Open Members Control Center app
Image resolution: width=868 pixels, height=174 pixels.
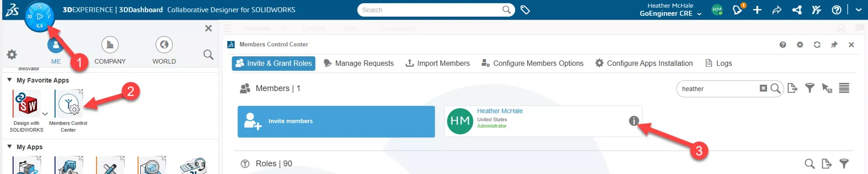(x=69, y=103)
